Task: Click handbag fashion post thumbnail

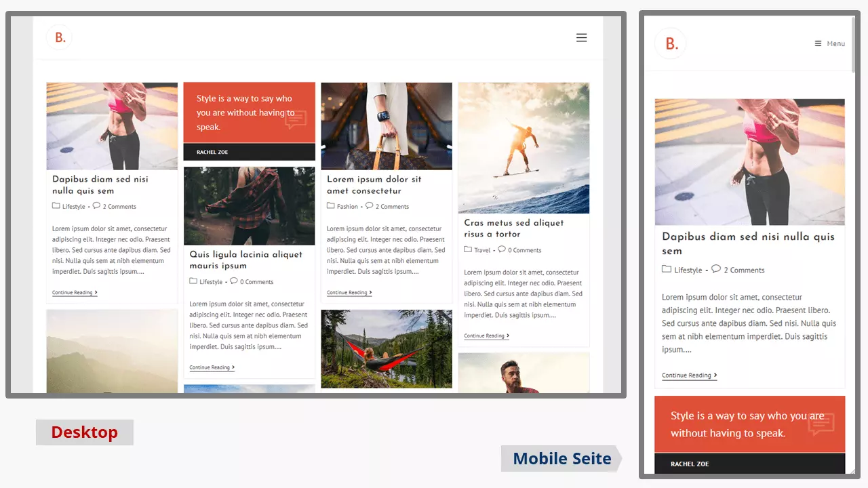Action: pyautogui.click(x=387, y=126)
